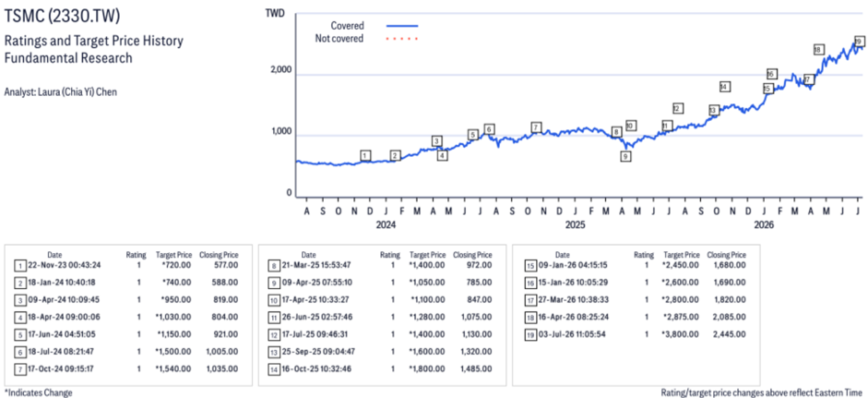Viewport: 868px width, 398px height.
Task: Click the numbered box 1 in the table
Action: coord(20,266)
